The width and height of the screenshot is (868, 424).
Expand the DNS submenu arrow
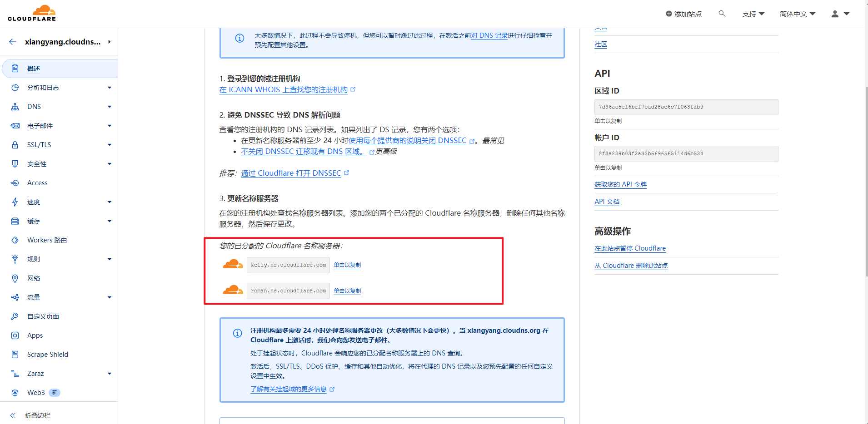(110, 107)
